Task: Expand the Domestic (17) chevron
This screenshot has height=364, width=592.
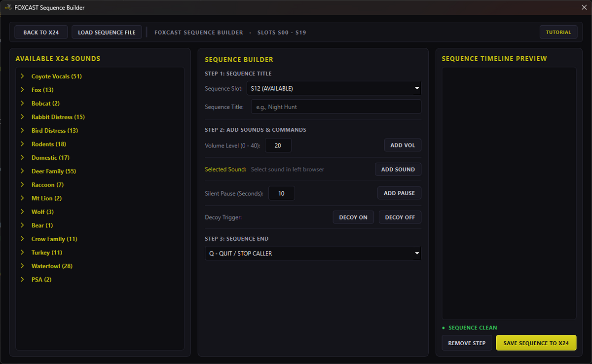Action: (22, 158)
